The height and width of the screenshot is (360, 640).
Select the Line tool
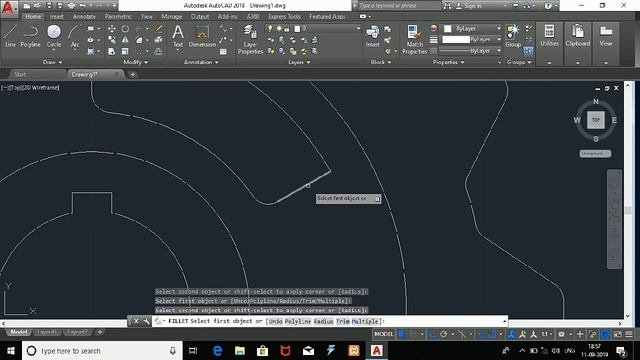10,36
